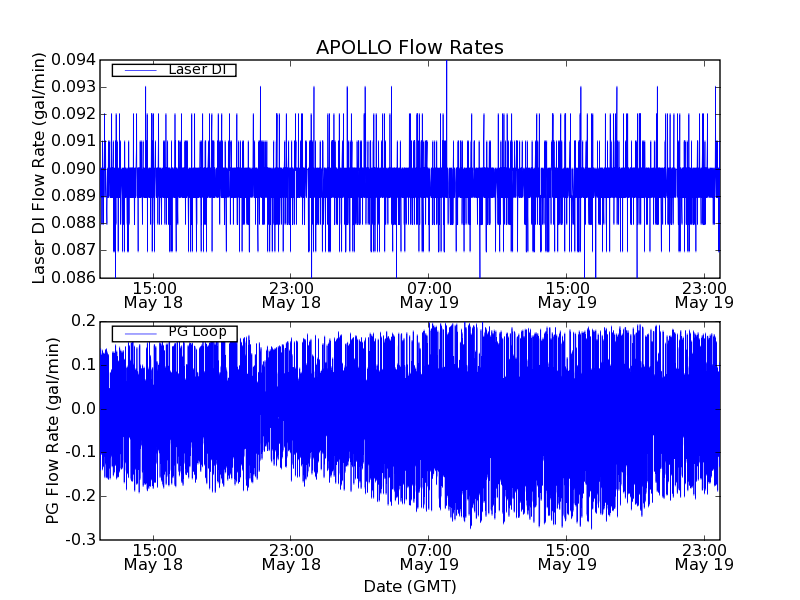Click the blue line sample in Laser DI legend
Image resolution: width=800 pixels, height=600 pixels.
click(139, 70)
